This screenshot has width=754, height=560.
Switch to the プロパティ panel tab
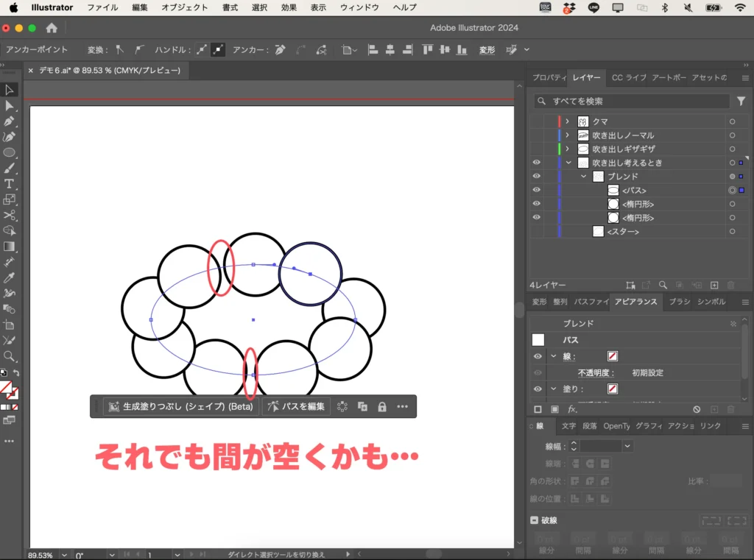coord(548,77)
